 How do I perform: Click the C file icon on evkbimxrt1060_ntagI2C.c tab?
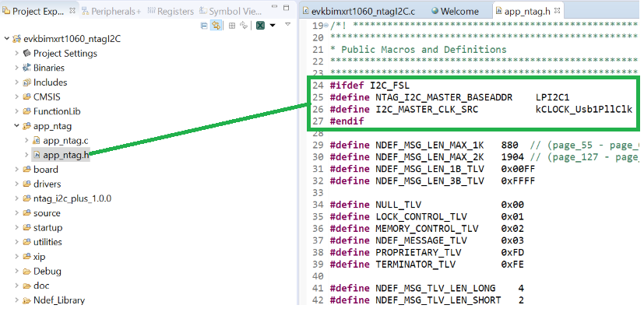pyautogui.click(x=305, y=11)
